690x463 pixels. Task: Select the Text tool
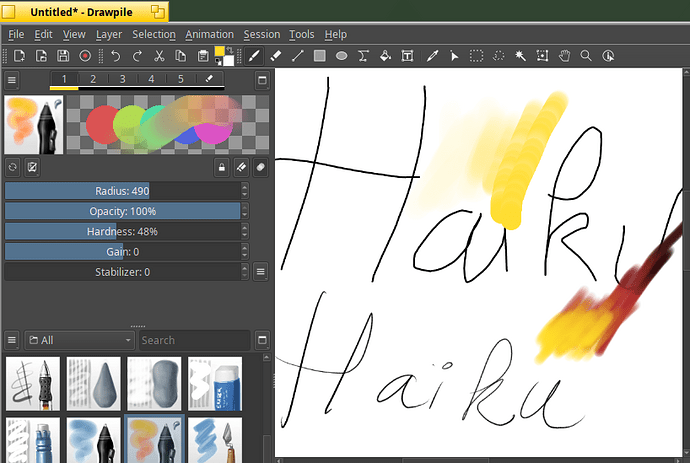tap(407, 56)
